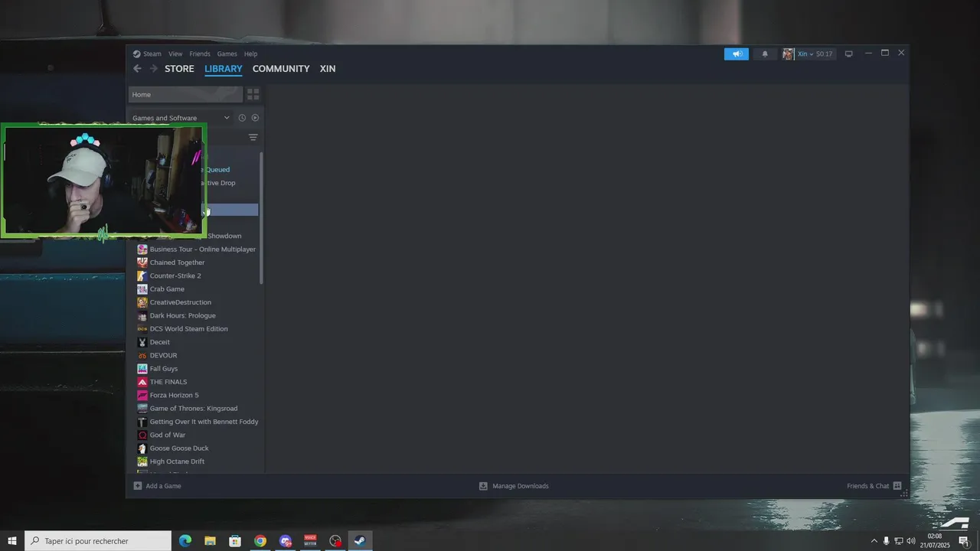The width and height of the screenshot is (980, 551).
Task: Open Discord from the taskbar
Action: 286,541
